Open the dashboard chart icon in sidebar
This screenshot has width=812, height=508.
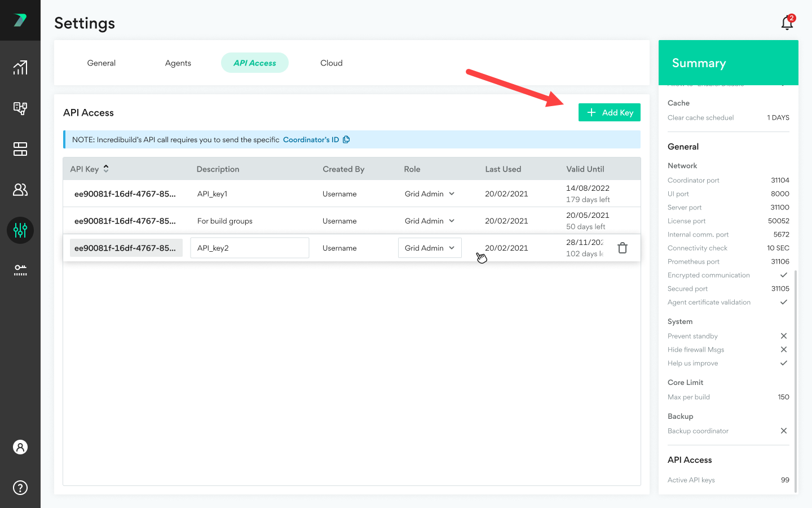point(20,68)
